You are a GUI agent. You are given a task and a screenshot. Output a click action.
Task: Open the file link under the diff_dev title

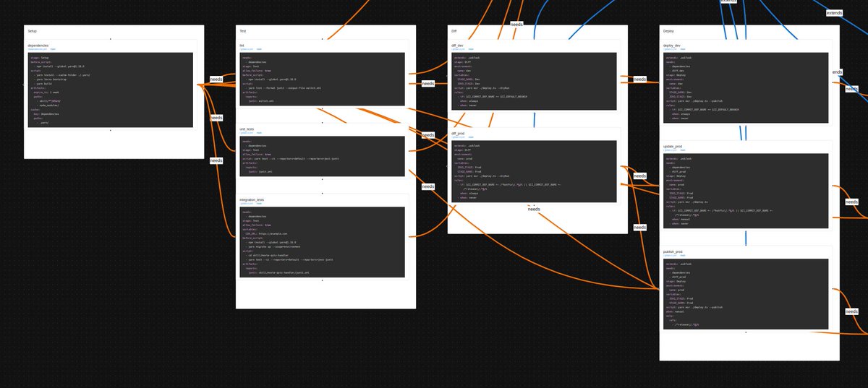(x=459, y=49)
